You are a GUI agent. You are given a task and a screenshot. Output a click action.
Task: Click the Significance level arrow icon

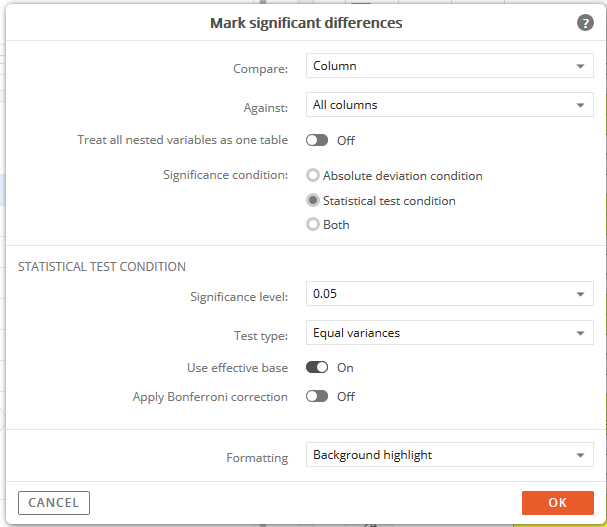point(580,294)
